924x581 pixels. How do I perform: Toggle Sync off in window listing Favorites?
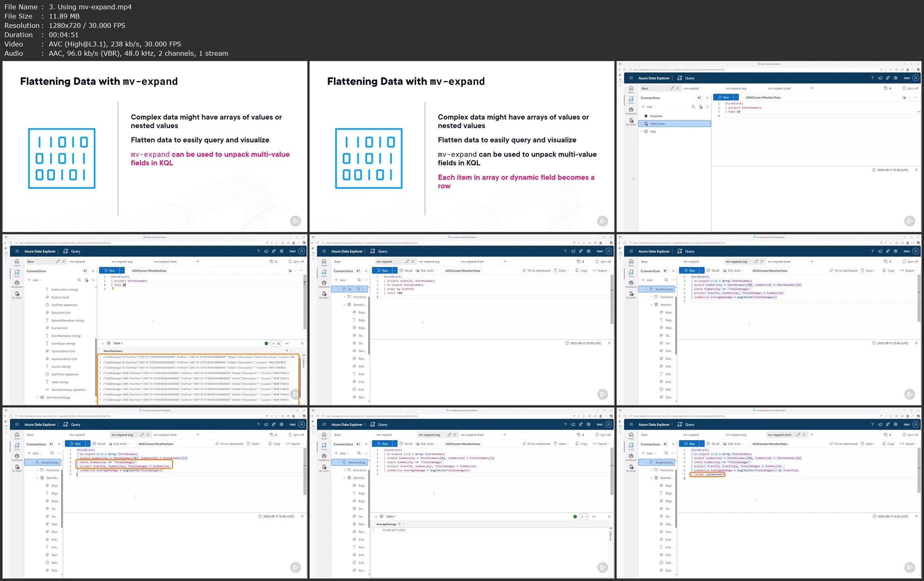(x=909, y=88)
